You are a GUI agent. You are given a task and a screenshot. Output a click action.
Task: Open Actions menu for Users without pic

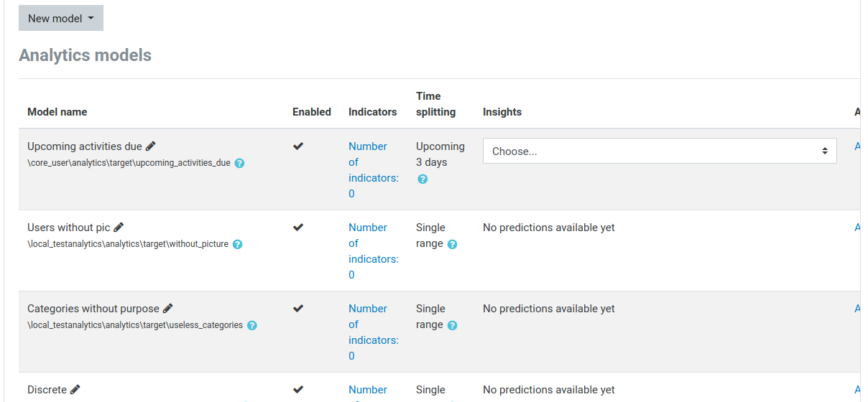click(x=857, y=227)
